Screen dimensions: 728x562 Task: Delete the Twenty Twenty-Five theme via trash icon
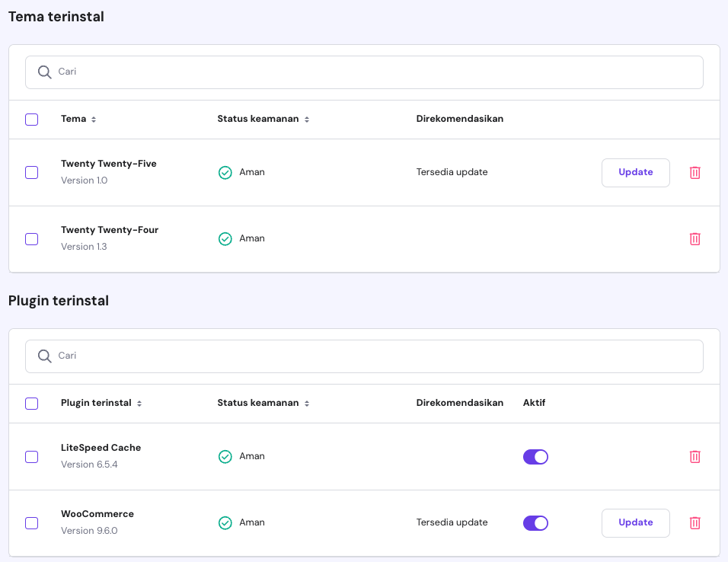point(694,173)
